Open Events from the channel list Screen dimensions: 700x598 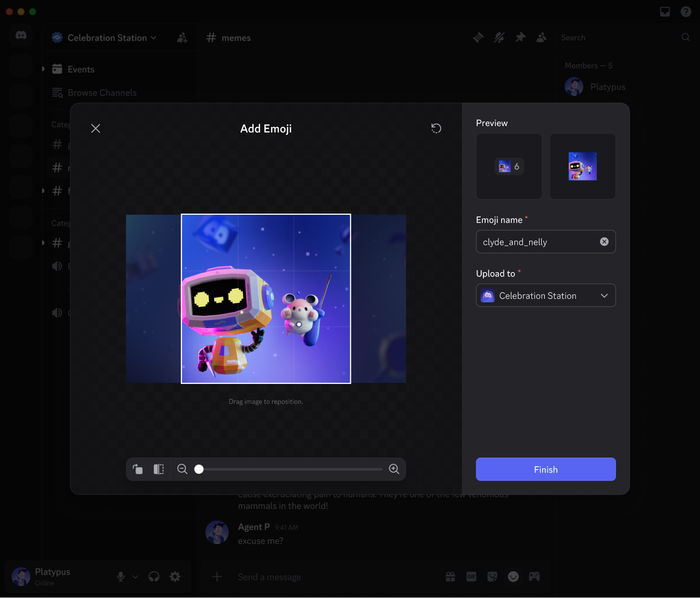click(81, 69)
